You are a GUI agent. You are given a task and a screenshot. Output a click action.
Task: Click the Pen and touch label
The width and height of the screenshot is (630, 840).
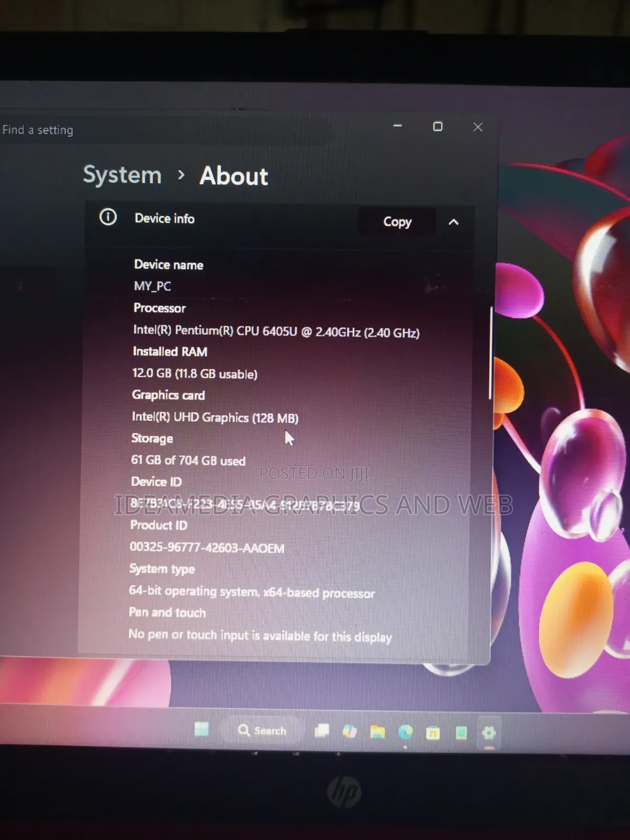[167, 613]
